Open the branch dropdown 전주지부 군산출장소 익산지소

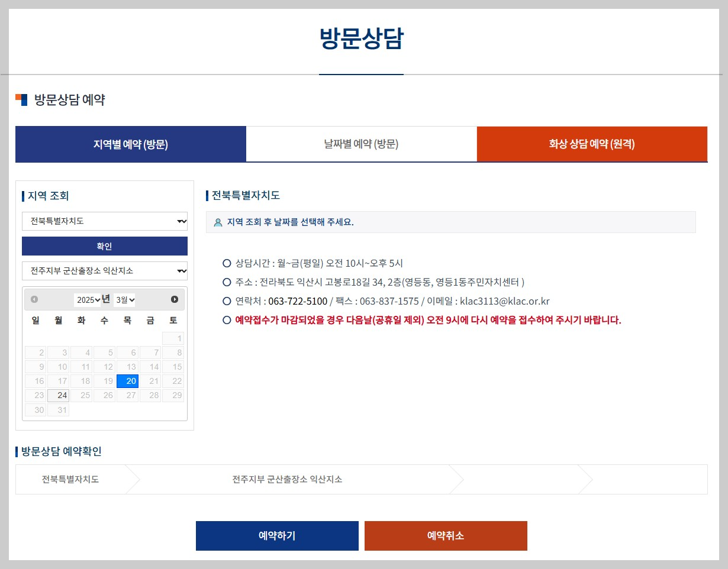click(x=105, y=271)
